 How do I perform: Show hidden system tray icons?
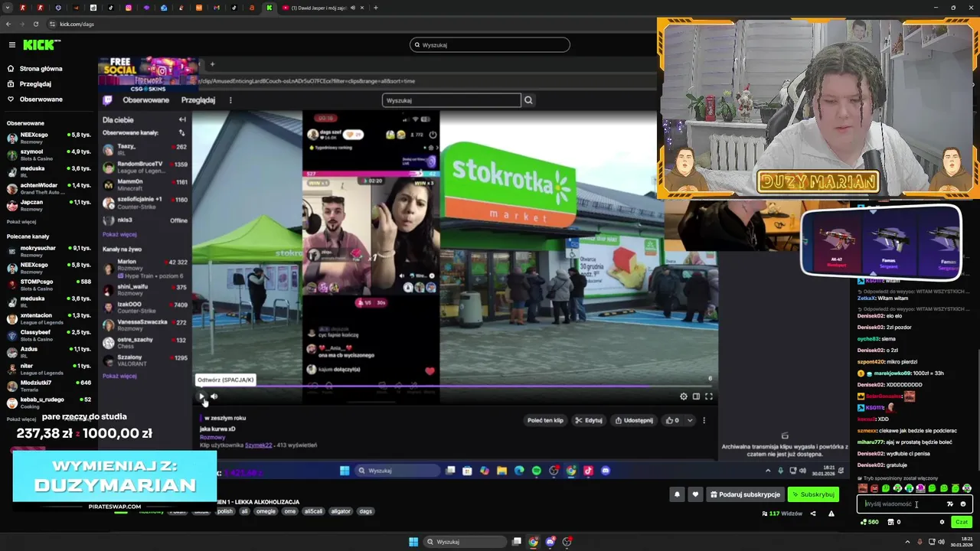[x=909, y=542]
